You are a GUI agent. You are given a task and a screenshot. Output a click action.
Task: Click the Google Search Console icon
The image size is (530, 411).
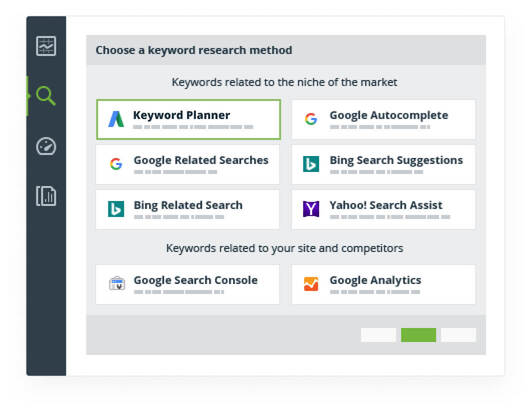[x=117, y=283]
